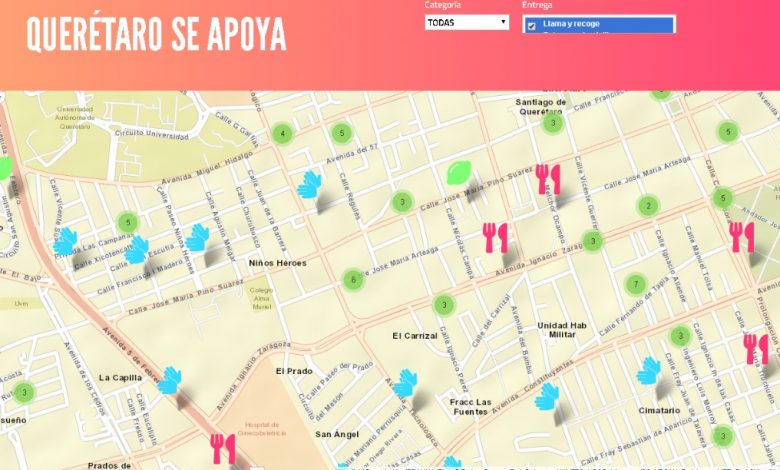Expand the green cluster marker numbered 4
The width and height of the screenshot is (780, 470).
pyautogui.click(x=283, y=134)
